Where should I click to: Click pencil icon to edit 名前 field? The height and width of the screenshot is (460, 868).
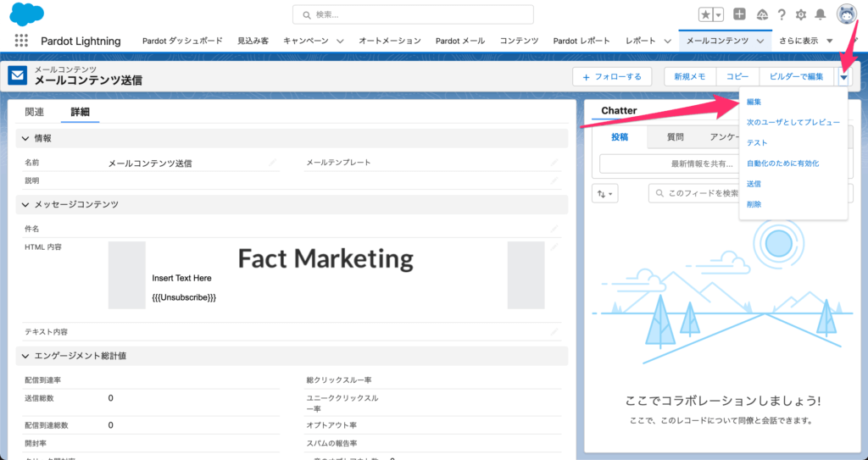coord(273,162)
